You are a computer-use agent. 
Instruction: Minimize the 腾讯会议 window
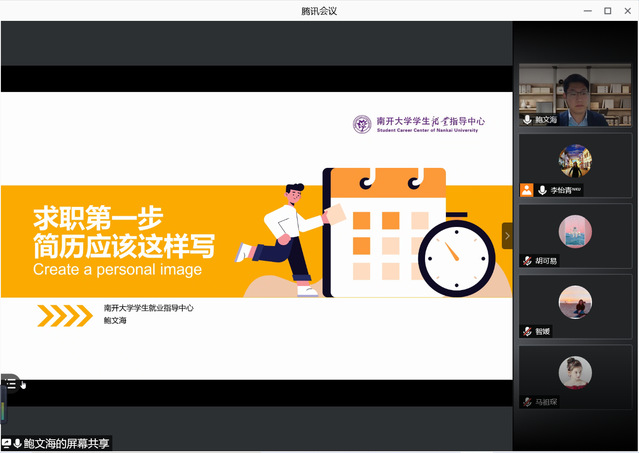[584, 10]
